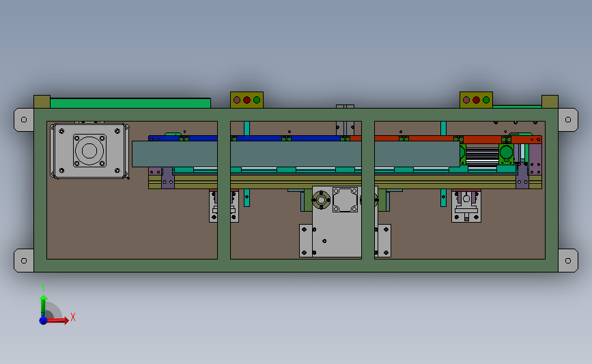Pick the top-right mounting lug of the frame
Image resolution: width=592 pixels, height=364 pixels.
click(x=568, y=120)
